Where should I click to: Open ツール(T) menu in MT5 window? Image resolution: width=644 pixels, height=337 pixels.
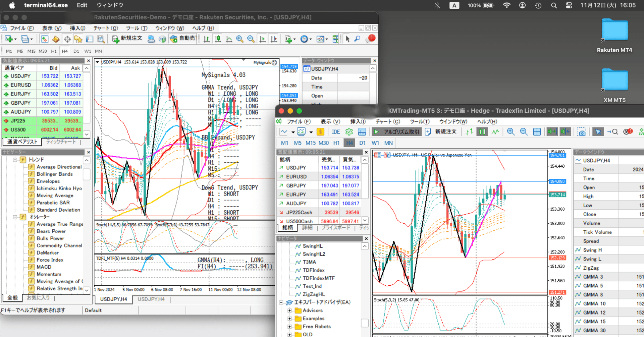pyautogui.click(x=420, y=121)
